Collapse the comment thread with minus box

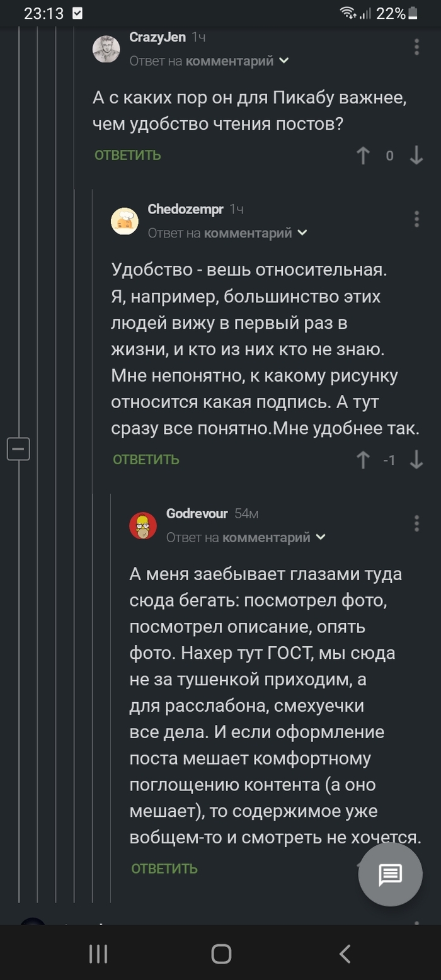(x=18, y=449)
